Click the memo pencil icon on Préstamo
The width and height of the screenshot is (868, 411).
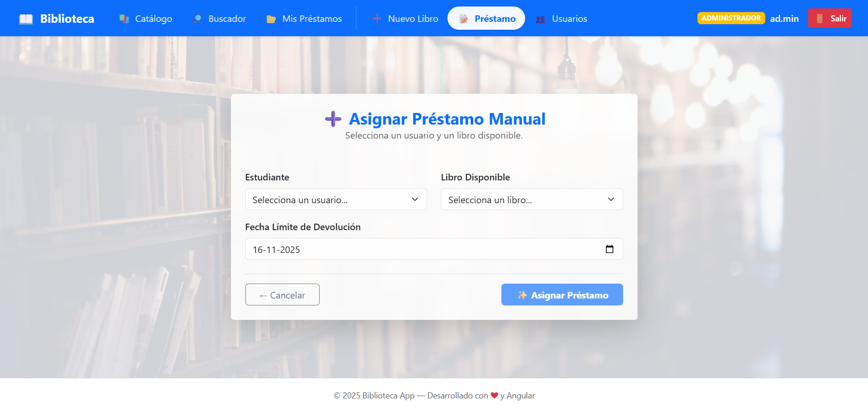463,19
